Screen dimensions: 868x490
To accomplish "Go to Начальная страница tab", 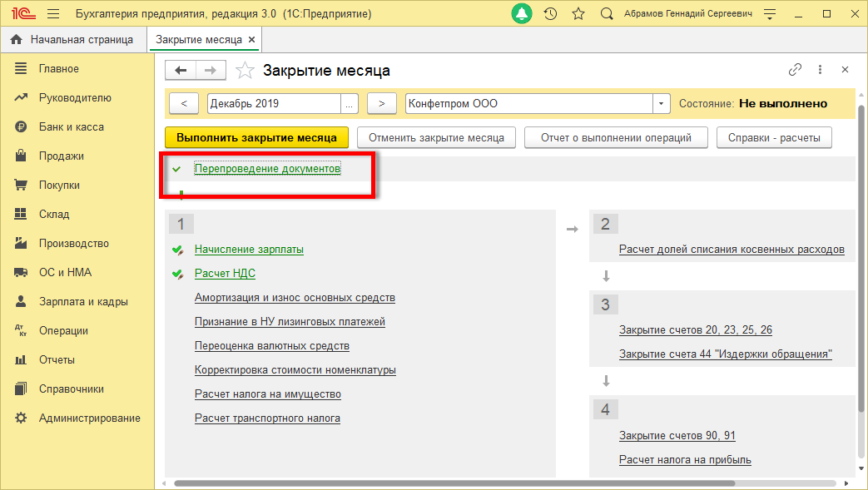I will [72, 40].
